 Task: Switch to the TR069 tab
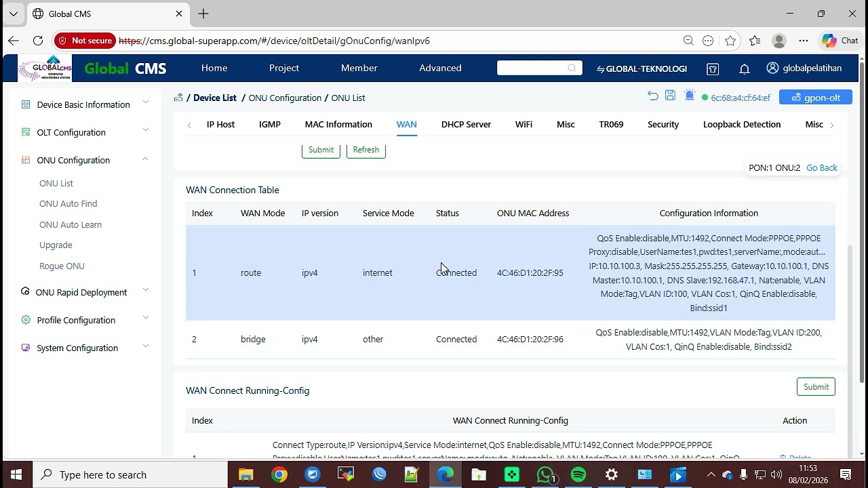611,124
